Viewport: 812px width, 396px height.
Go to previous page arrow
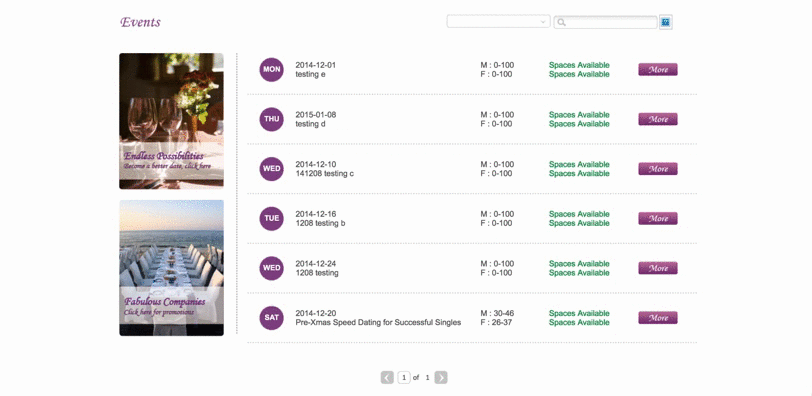click(x=387, y=378)
